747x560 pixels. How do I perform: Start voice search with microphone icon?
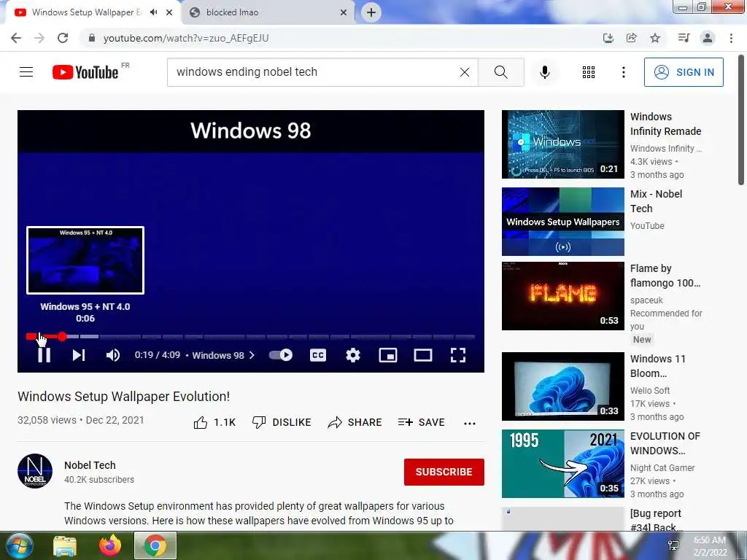point(544,72)
